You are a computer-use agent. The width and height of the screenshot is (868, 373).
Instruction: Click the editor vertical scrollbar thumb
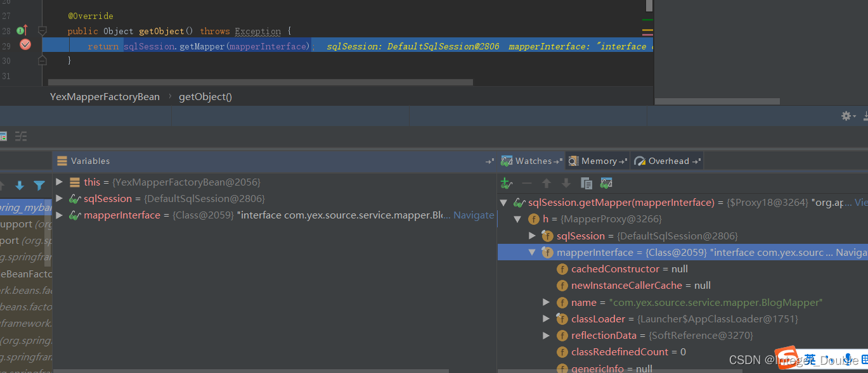(x=649, y=6)
